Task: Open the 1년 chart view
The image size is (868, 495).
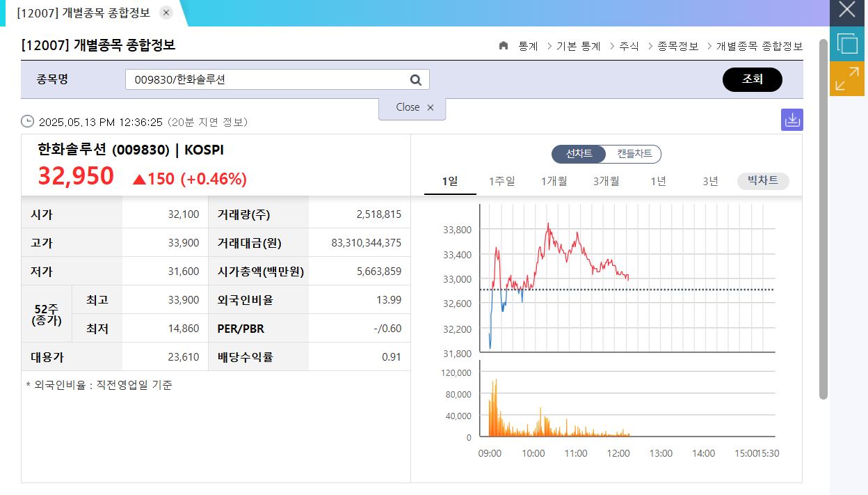Action: click(657, 180)
